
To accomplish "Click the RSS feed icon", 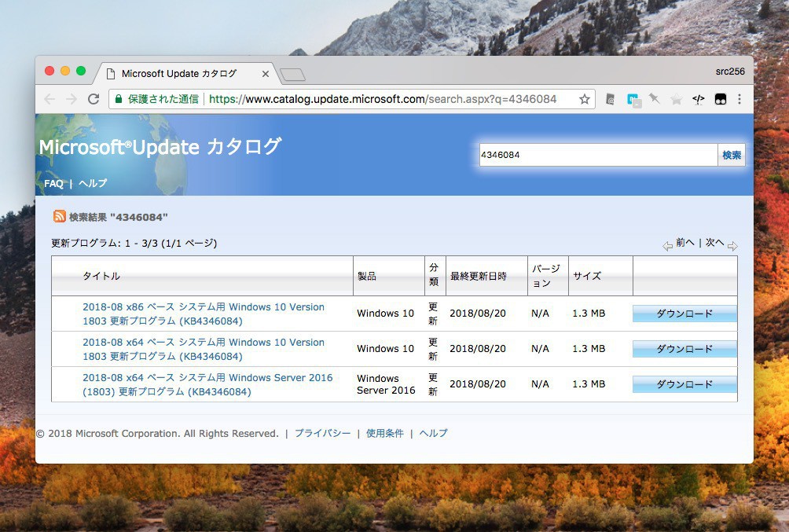I will pos(60,216).
